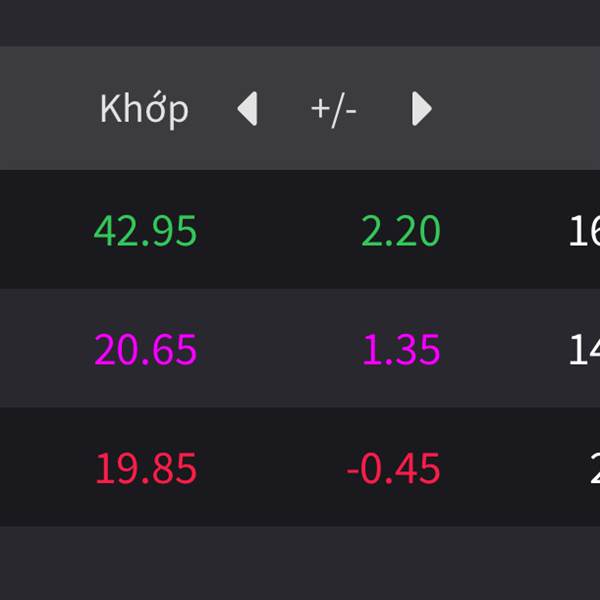Click the blank cell left of 19.85

point(40,468)
